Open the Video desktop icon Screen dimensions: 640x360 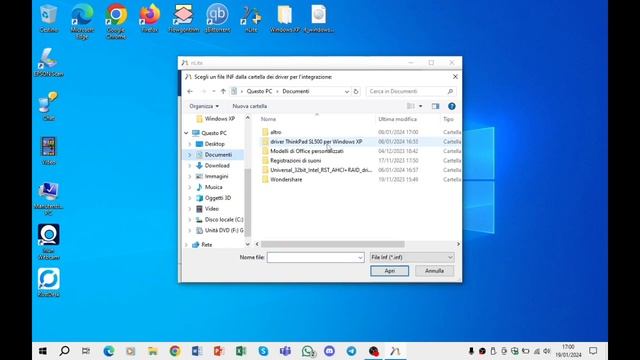tap(49, 151)
